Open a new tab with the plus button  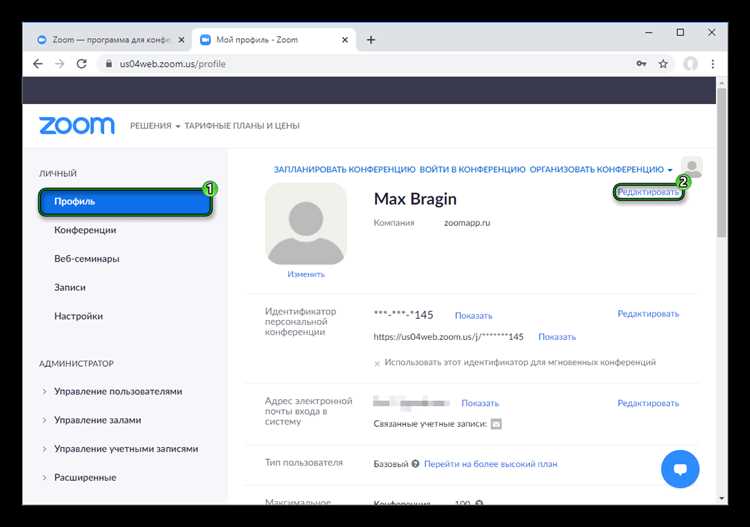coord(371,40)
